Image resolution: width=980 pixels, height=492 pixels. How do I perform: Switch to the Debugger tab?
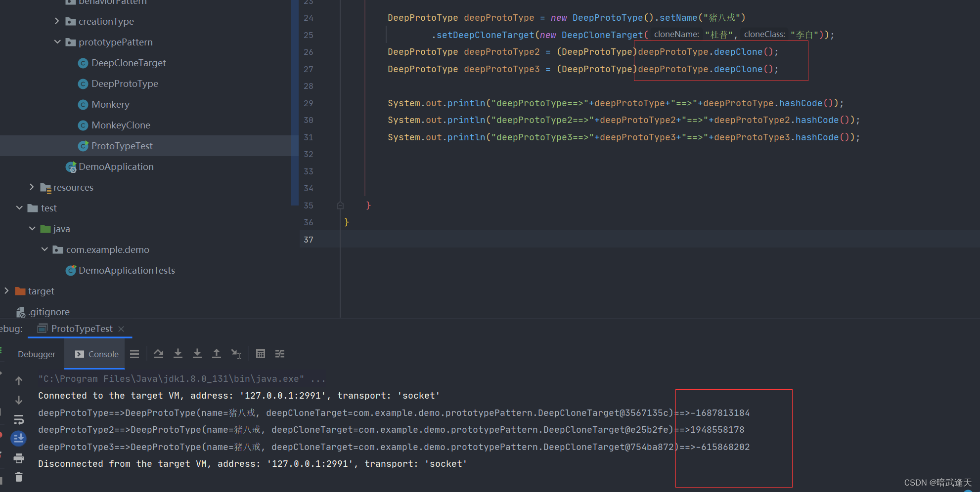(x=37, y=354)
